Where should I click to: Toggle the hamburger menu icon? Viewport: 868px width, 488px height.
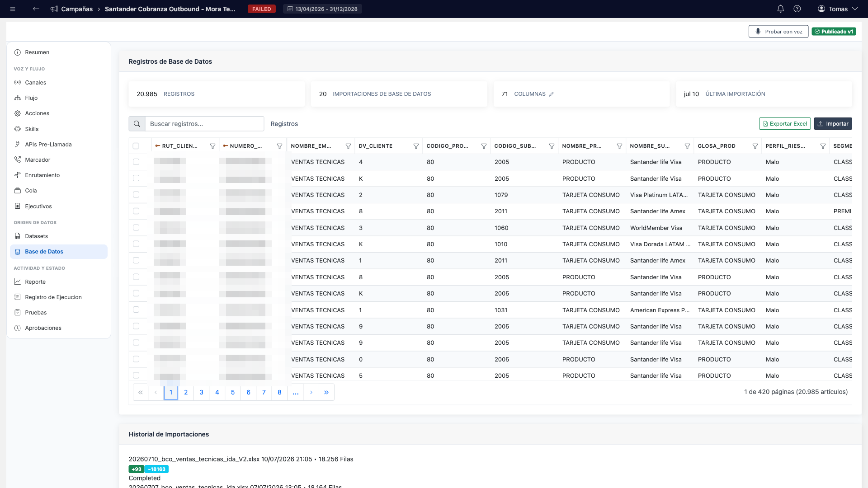point(13,9)
